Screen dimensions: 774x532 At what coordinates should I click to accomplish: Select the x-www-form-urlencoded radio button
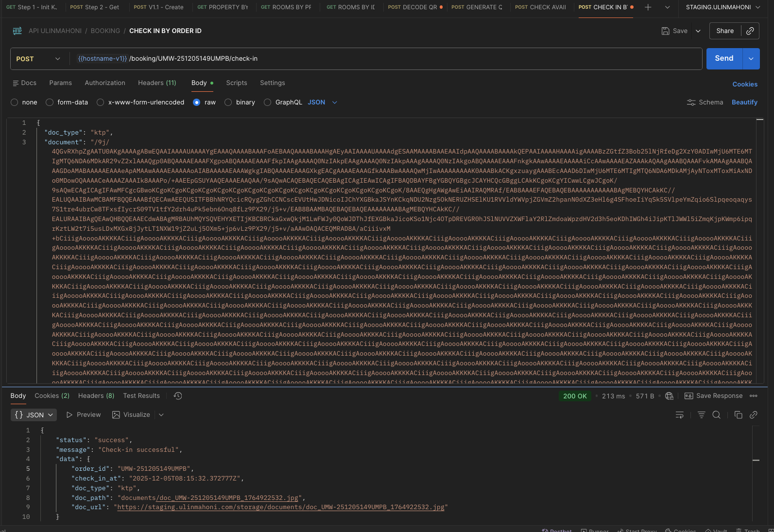point(101,103)
